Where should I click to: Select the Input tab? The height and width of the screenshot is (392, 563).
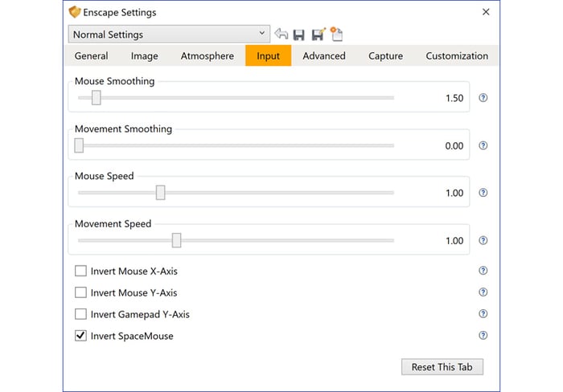(x=268, y=55)
